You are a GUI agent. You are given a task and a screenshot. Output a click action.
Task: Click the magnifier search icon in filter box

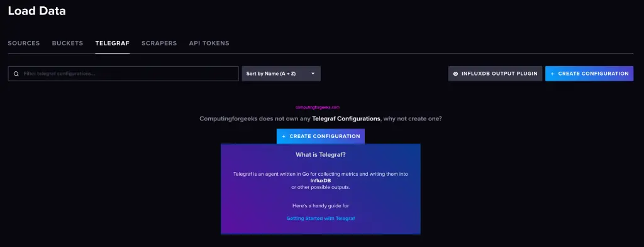click(x=16, y=74)
